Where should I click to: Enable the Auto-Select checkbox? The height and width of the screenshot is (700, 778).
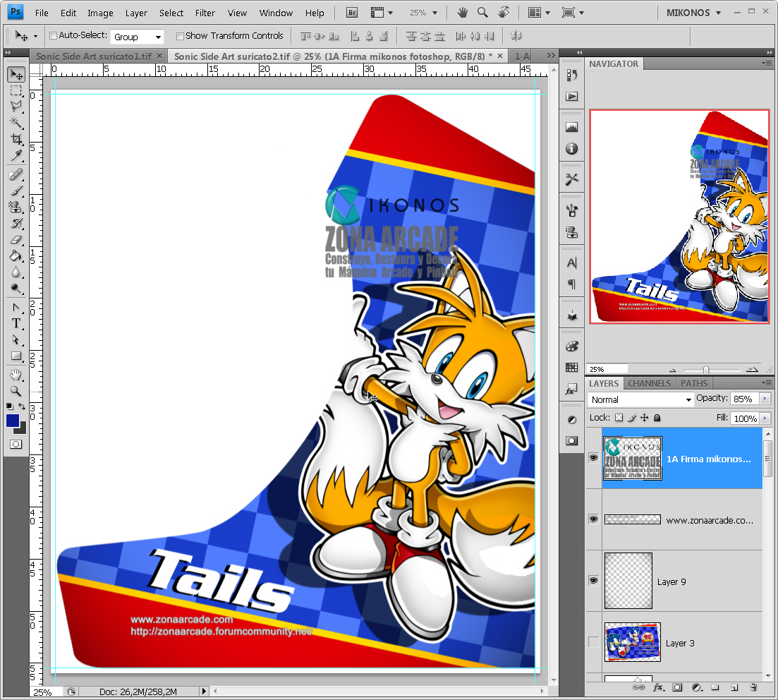pos(53,36)
